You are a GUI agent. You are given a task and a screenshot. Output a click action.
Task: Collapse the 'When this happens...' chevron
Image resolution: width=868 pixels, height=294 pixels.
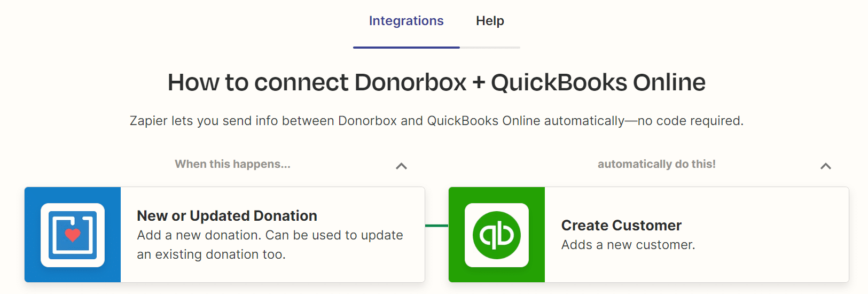click(401, 166)
